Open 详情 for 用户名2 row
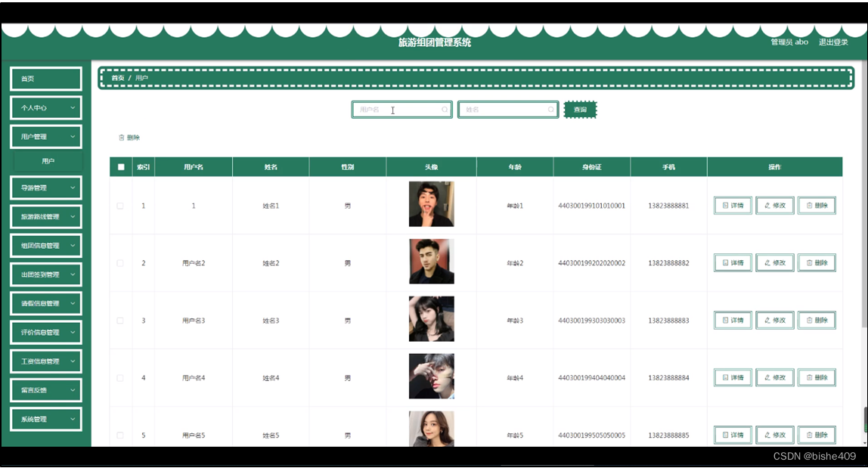This screenshot has height=468, width=868. 733,262
